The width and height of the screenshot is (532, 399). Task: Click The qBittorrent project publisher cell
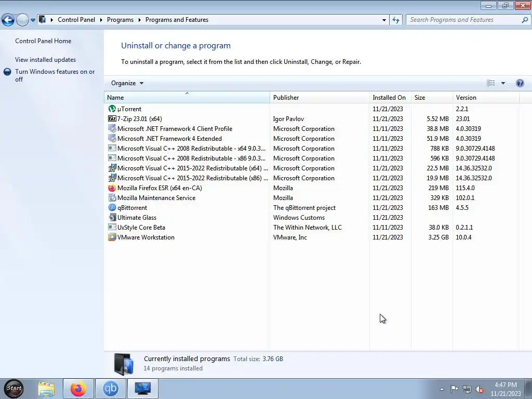[304, 208]
